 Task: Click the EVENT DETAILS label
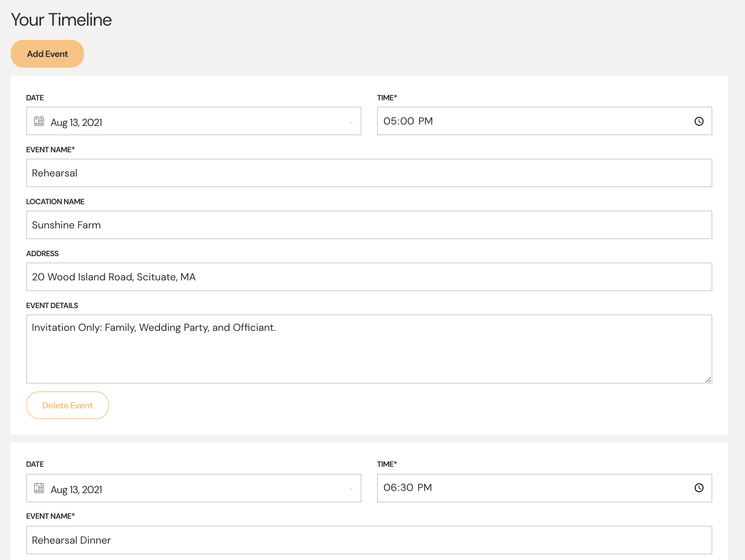pyautogui.click(x=52, y=305)
